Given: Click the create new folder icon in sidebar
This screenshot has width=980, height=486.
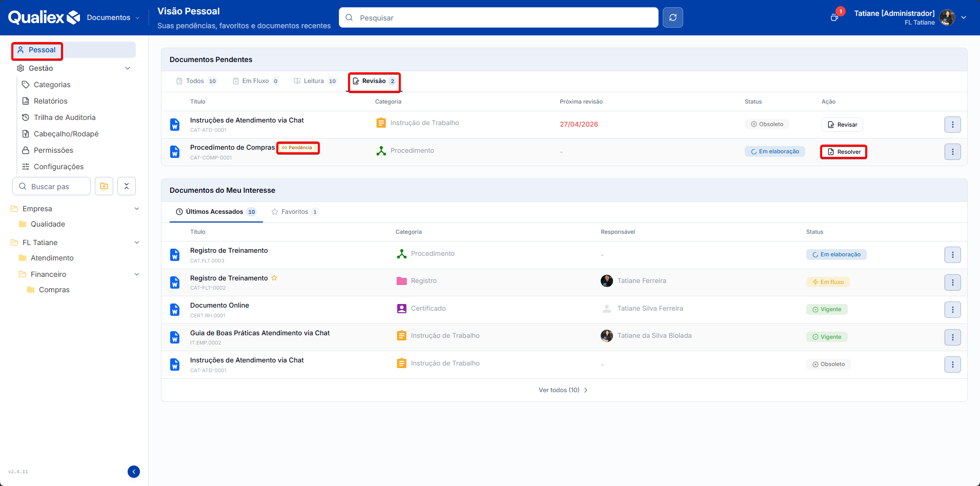Looking at the screenshot, I should point(104,186).
